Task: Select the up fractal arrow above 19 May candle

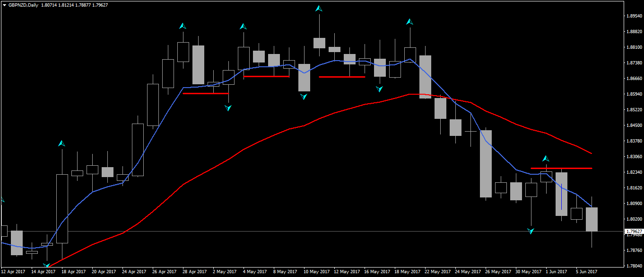Action: point(409,22)
